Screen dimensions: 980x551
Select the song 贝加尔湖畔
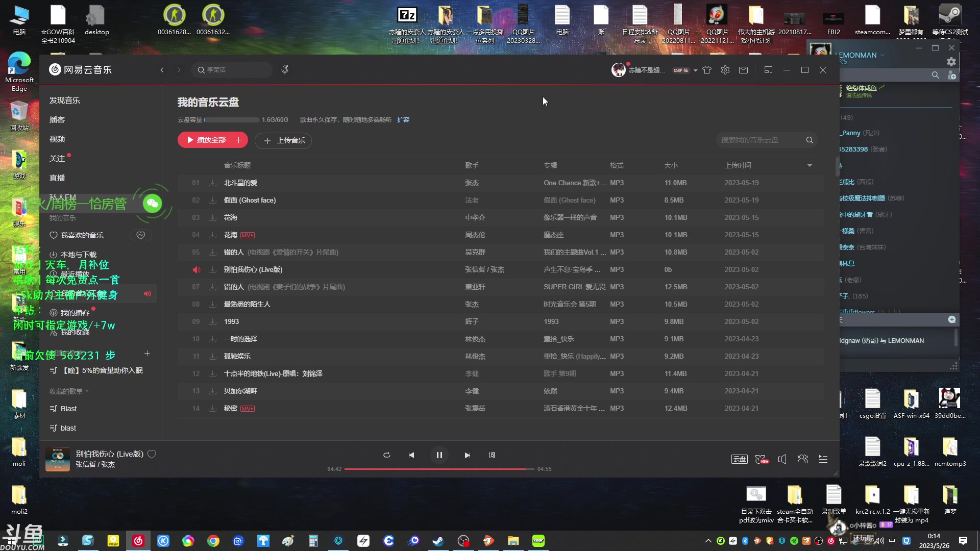click(240, 391)
